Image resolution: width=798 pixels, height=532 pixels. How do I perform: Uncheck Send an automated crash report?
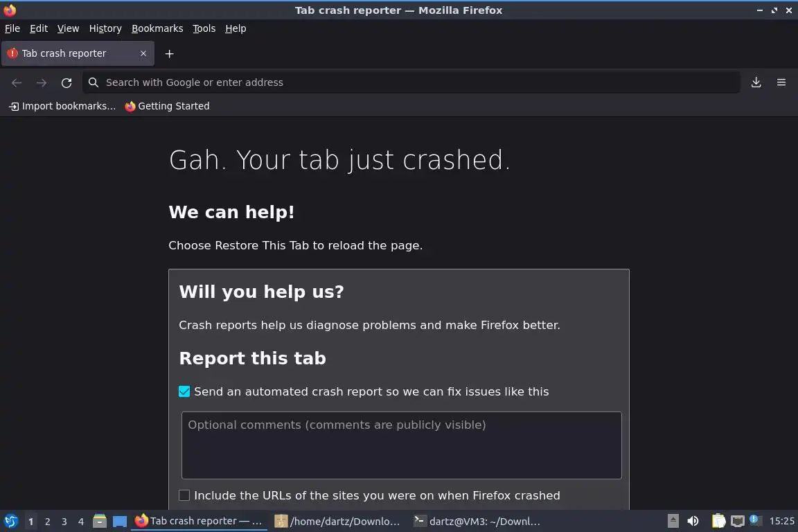click(184, 391)
